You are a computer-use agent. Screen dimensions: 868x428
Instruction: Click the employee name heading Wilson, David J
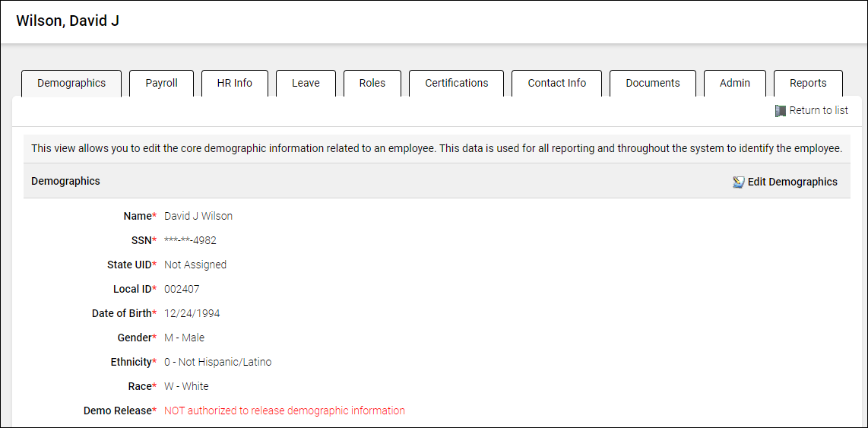[68, 21]
